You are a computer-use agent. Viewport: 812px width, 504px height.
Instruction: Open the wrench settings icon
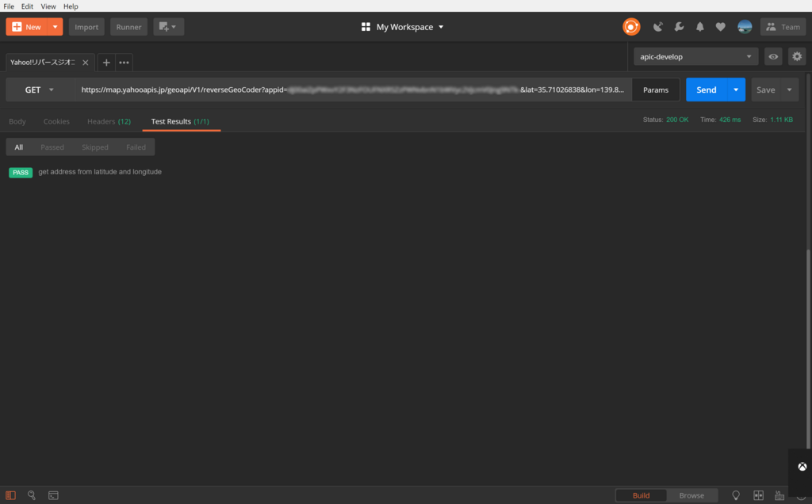pos(679,27)
